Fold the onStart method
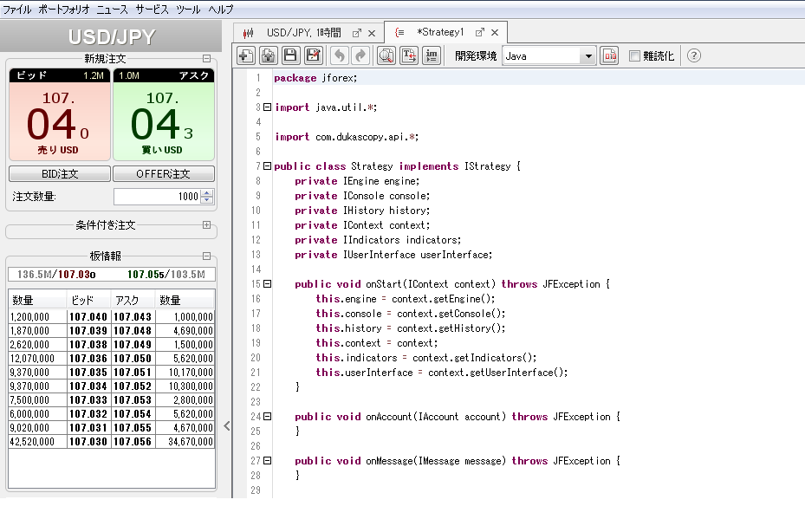 [x=267, y=284]
